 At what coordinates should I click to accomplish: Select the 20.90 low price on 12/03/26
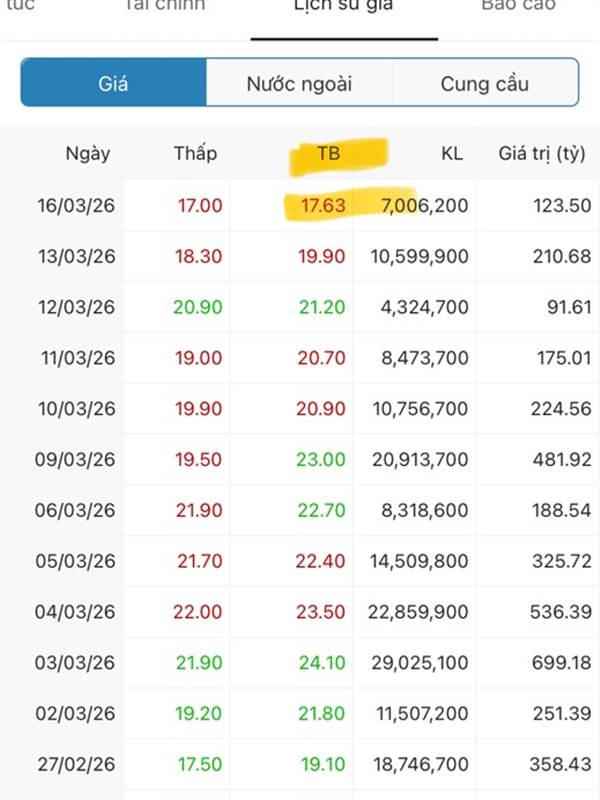(x=197, y=307)
